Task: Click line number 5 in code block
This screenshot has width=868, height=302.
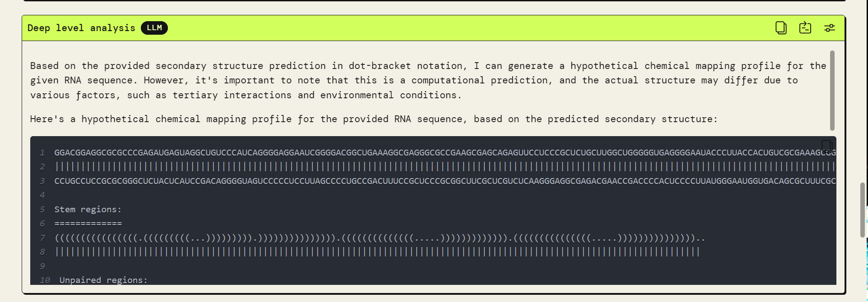Action: coord(42,210)
